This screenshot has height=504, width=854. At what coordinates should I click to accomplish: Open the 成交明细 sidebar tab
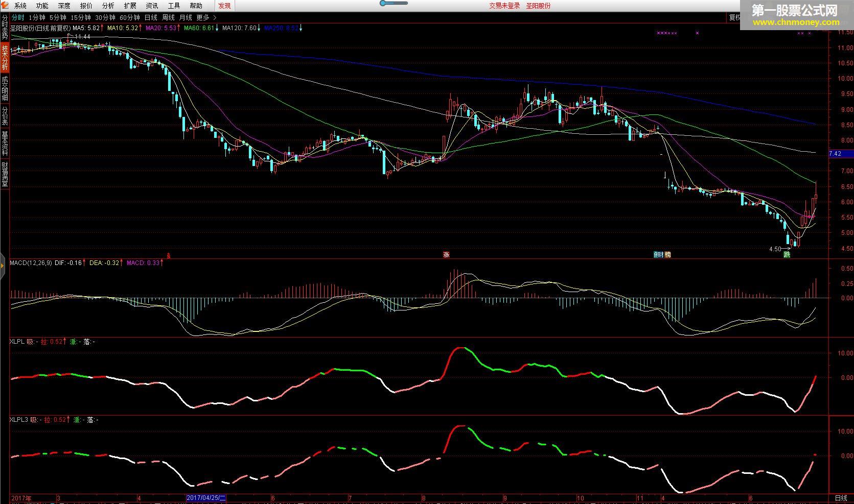5,88
